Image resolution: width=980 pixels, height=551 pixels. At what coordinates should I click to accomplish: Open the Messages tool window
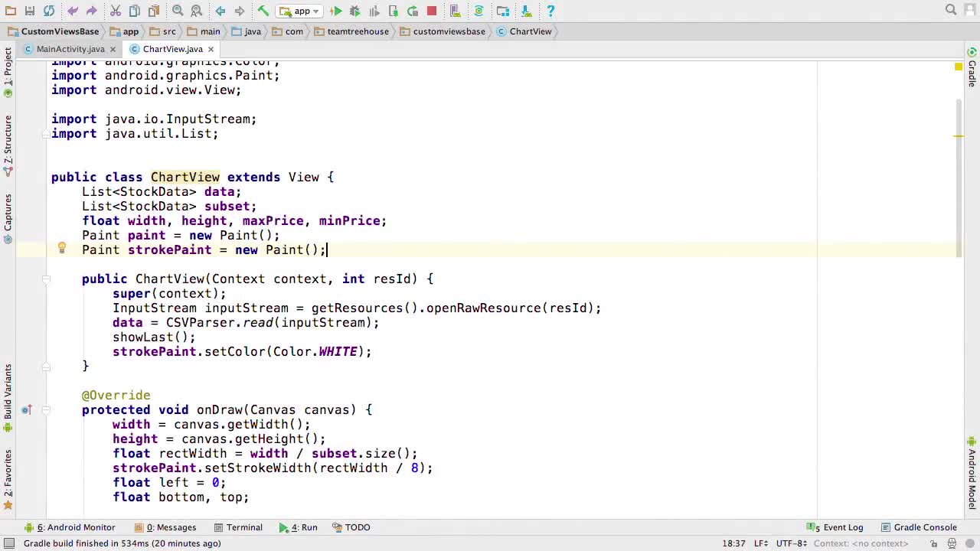(x=165, y=527)
